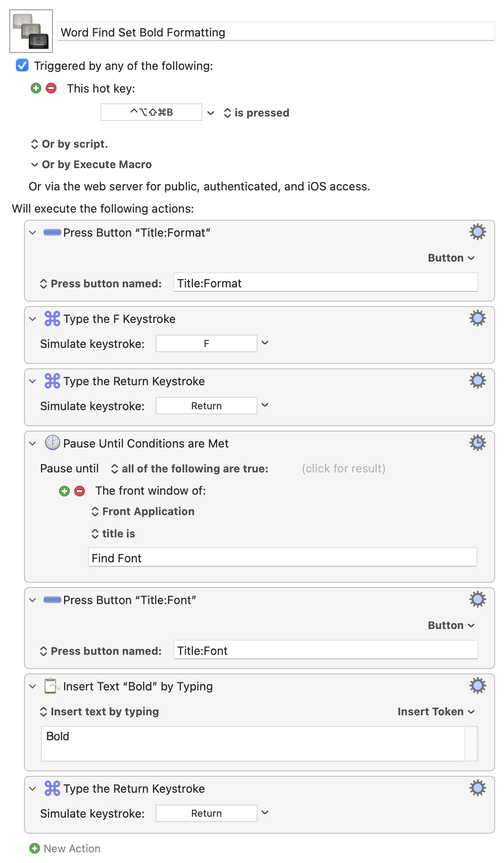The height and width of the screenshot is (863, 504).
Task: Open the 'Or by script.' popup
Action: tap(69, 144)
